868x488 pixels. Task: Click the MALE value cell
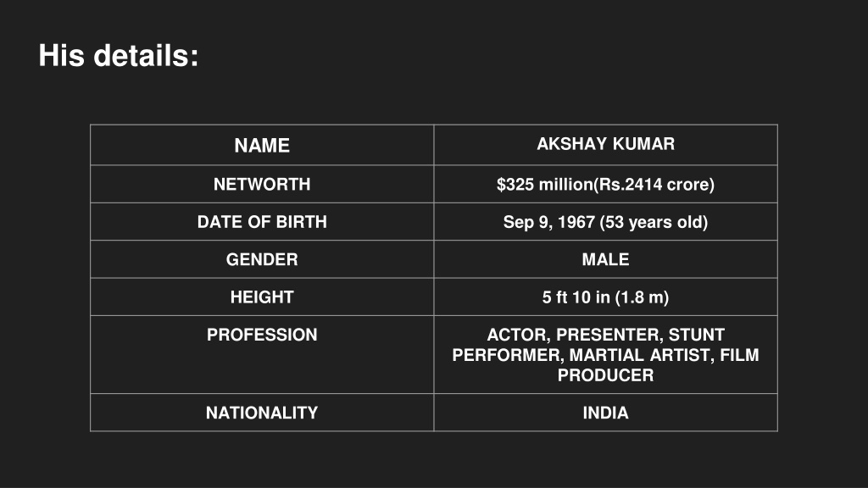[605, 259]
